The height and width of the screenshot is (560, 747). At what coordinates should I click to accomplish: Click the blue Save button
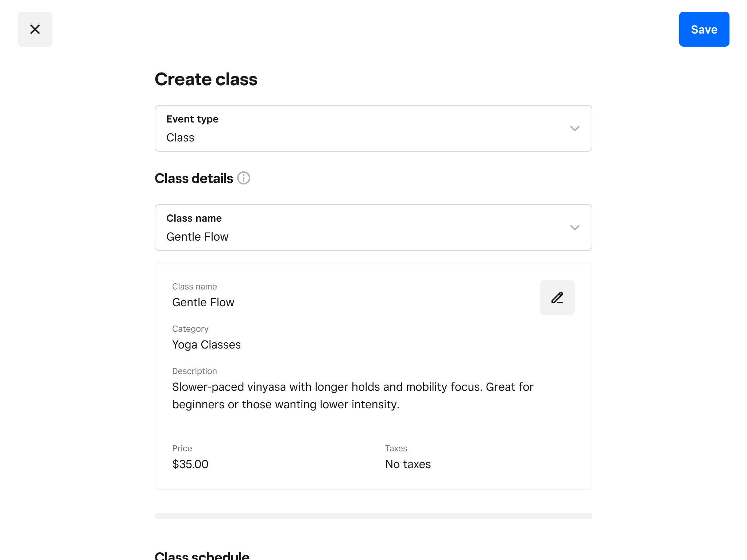tap(704, 29)
